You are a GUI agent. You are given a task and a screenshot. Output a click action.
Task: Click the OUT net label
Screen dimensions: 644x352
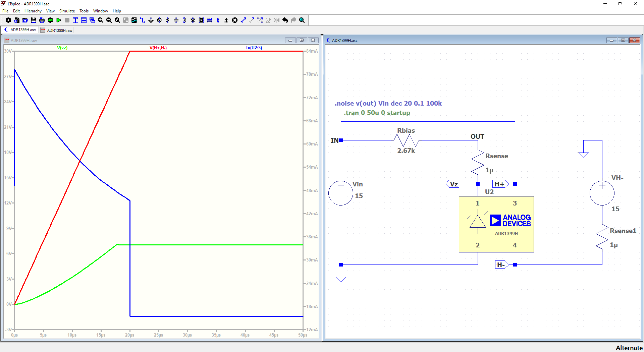coord(477,136)
